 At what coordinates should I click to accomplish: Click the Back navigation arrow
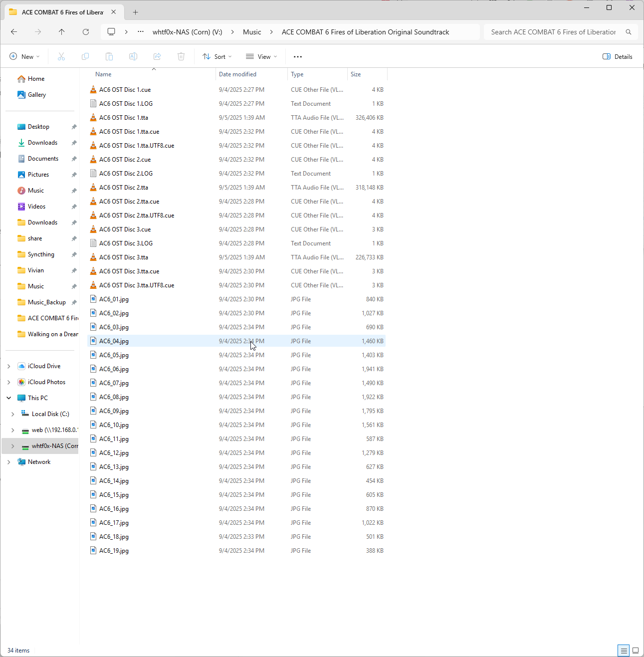pos(14,32)
